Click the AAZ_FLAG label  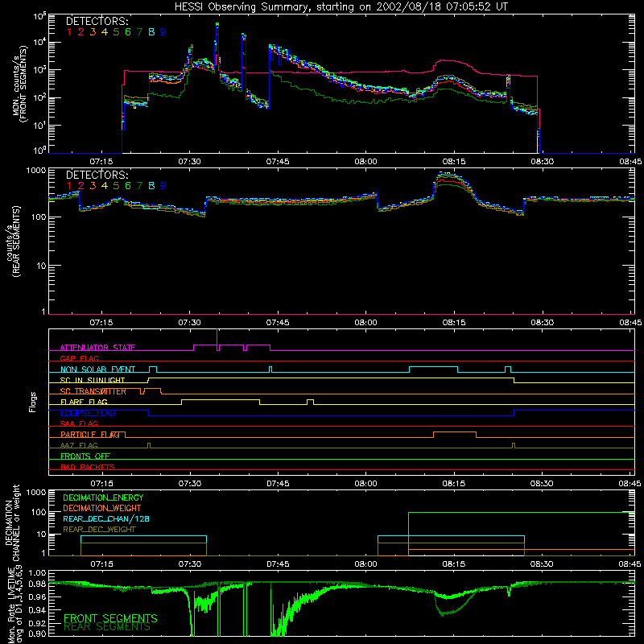(79, 445)
